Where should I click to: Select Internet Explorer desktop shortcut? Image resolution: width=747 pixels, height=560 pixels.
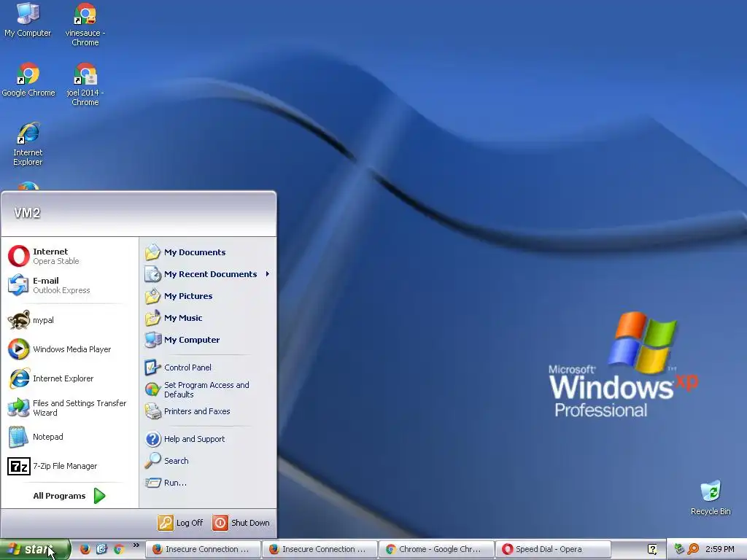(28, 144)
